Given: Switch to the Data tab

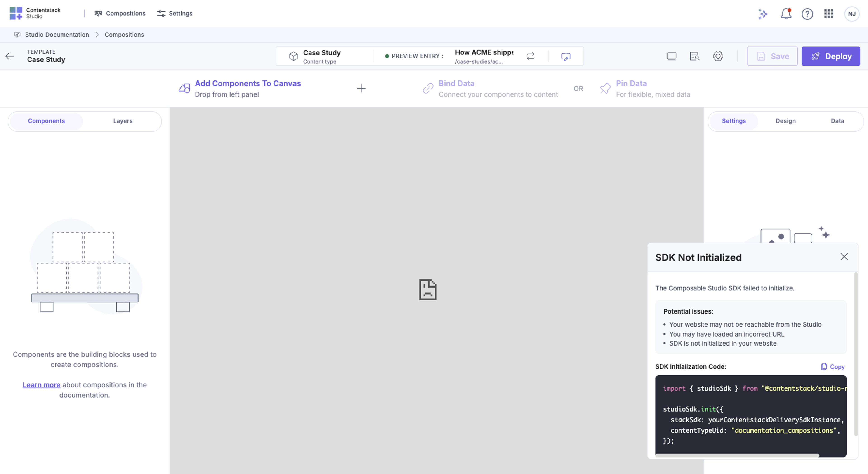Looking at the screenshot, I should tap(837, 121).
